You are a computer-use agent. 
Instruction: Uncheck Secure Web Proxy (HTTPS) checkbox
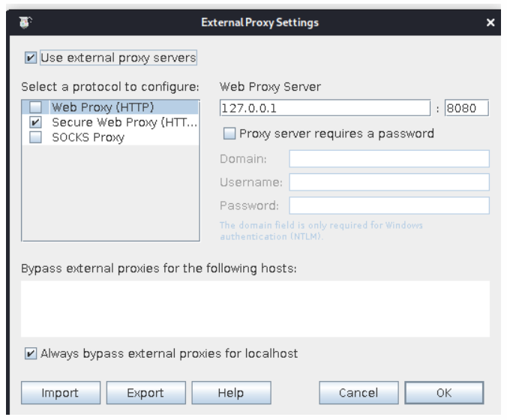35,122
